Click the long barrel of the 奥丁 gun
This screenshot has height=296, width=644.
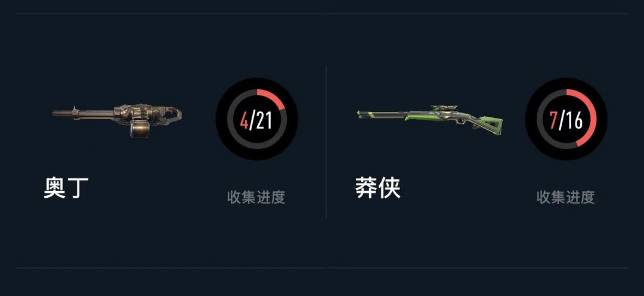pyautogui.click(x=83, y=114)
